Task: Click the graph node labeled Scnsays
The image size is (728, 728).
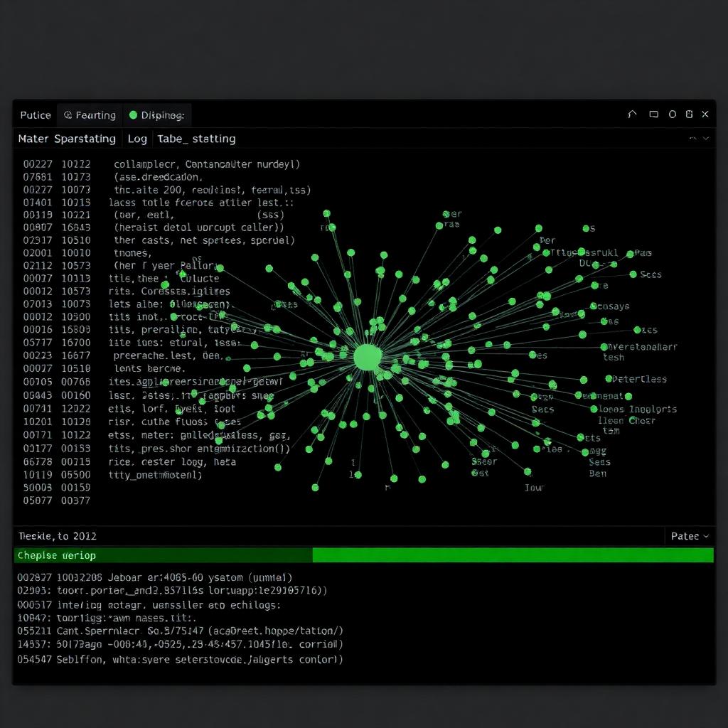Action: 594,306
